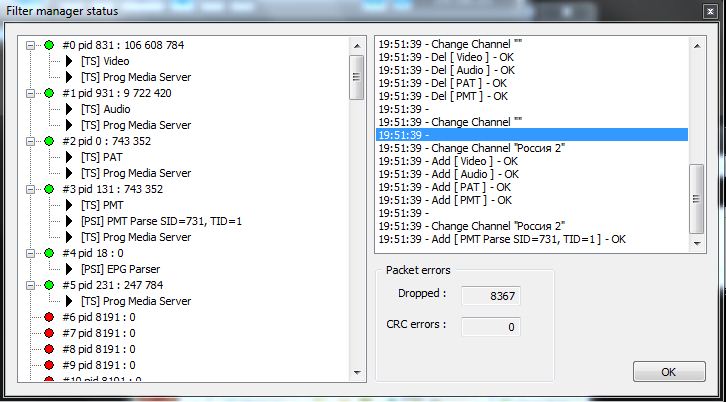Select the [TS] Audio tree item
Viewport: 726px width, 402px height.
pos(106,109)
